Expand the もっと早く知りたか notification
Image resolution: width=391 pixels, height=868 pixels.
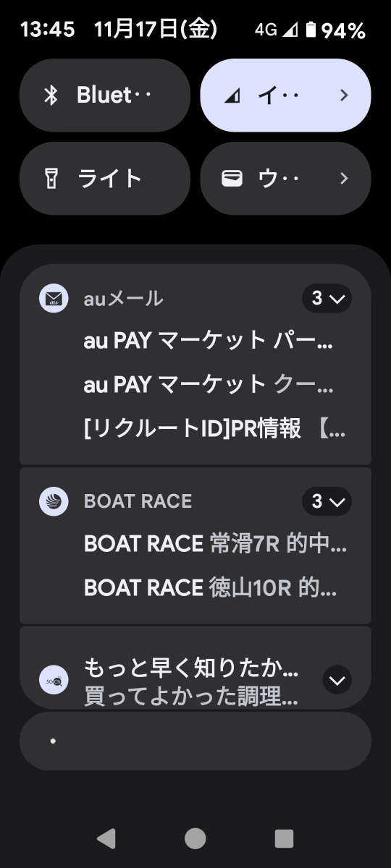click(337, 680)
